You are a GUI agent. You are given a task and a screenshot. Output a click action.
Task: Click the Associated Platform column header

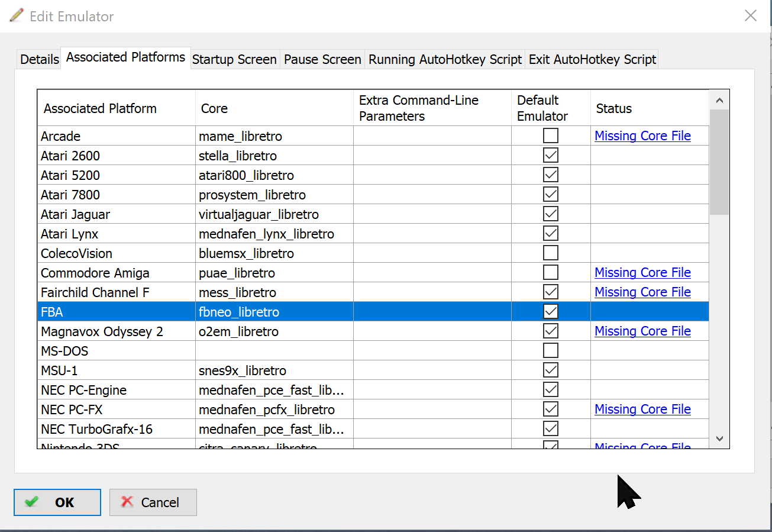click(x=117, y=108)
